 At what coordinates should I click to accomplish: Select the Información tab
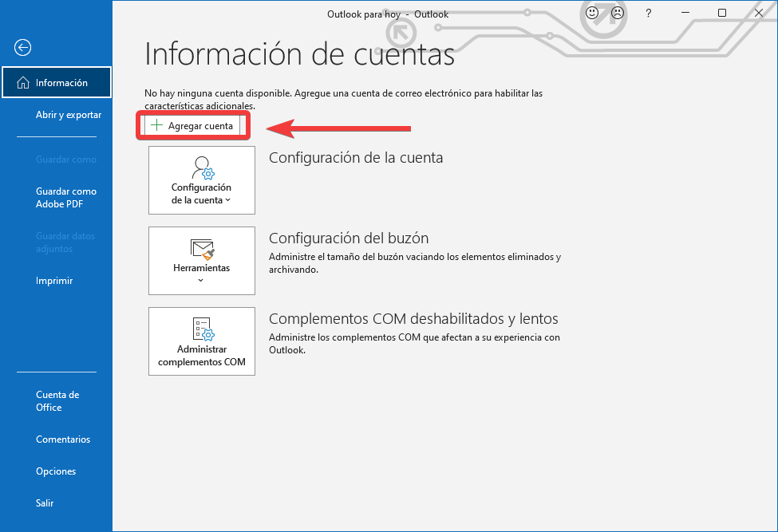pyautogui.click(x=61, y=83)
